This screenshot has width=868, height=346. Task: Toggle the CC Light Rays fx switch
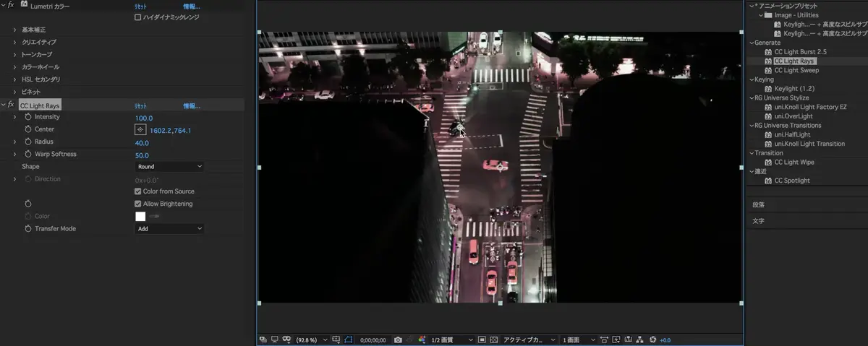click(x=11, y=105)
